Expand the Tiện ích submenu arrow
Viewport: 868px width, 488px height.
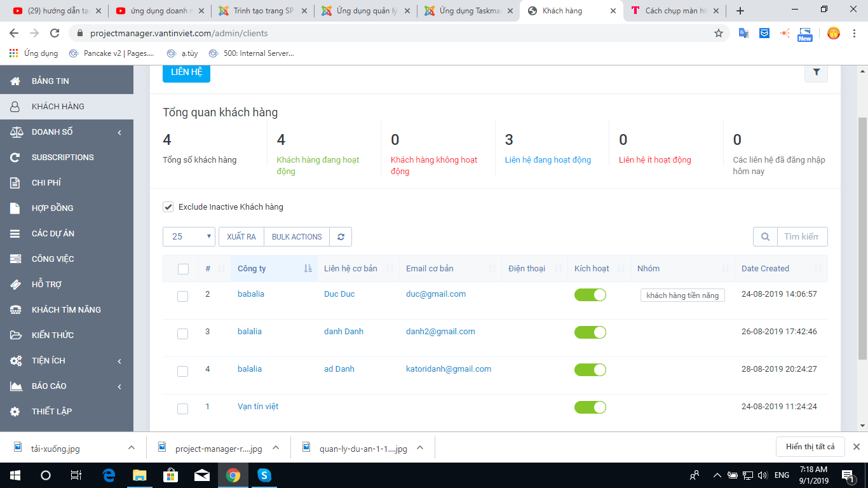(x=119, y=361)
